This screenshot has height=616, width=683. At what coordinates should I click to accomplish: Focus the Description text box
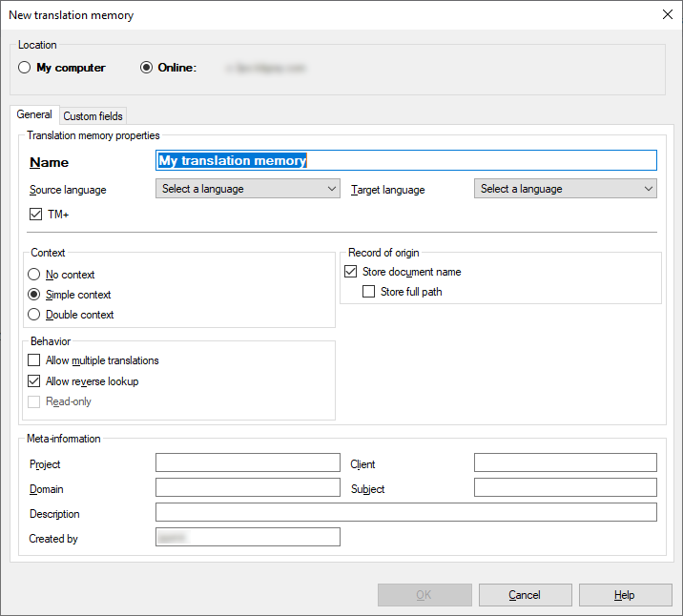coord(405,513)
